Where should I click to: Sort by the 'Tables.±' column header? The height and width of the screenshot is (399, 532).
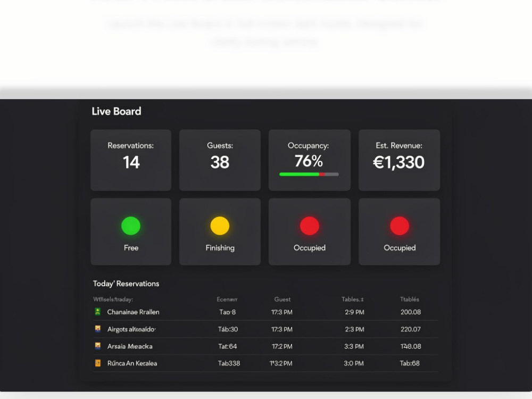coord(353,299)
